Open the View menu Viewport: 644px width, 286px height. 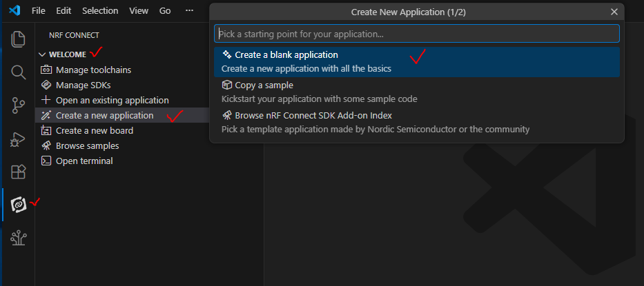pos(139,10)
